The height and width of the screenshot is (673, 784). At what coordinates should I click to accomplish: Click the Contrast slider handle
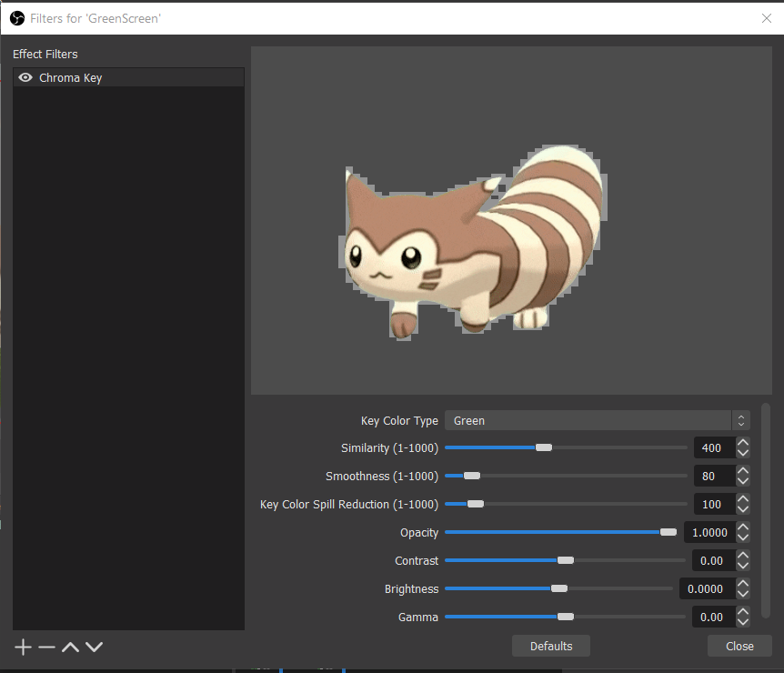coord(566,560)
